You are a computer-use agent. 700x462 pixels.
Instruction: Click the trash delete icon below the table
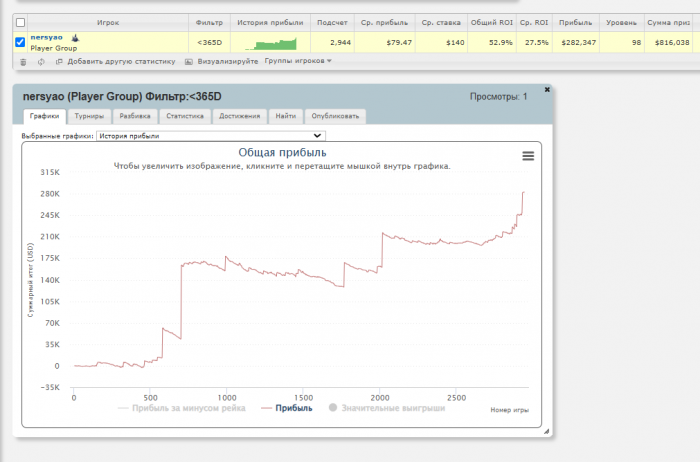coord(23,61)
